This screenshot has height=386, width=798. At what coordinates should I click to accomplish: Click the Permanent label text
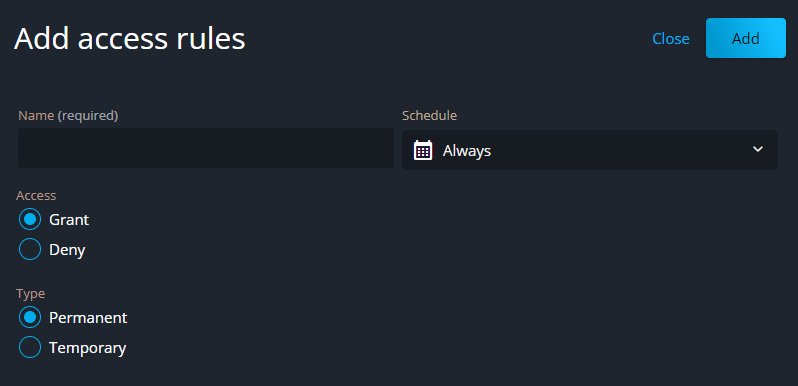click(88, 318)
